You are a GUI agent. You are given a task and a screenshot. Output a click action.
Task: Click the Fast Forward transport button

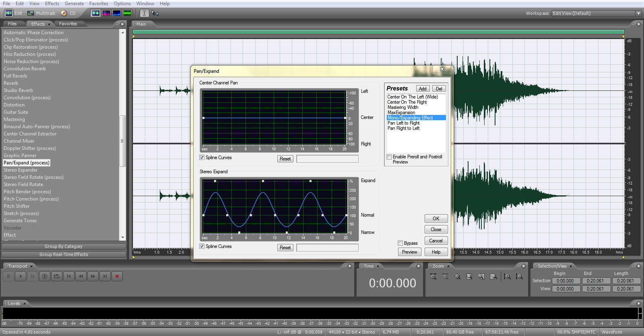click(x=93, y=277)
